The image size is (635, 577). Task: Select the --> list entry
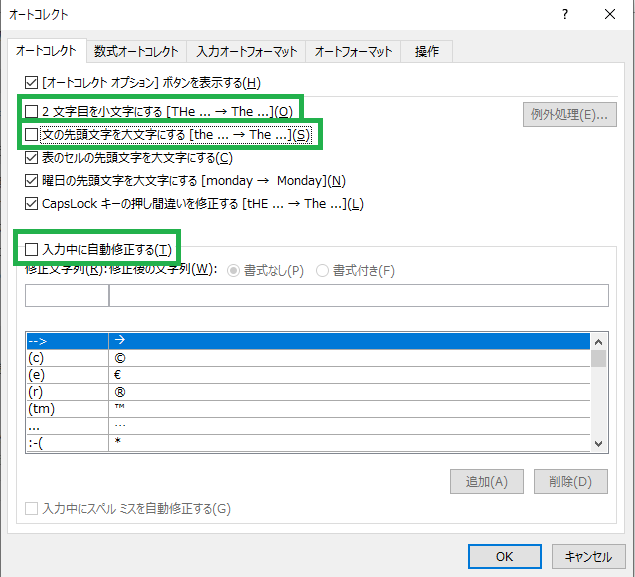(308, 341)
